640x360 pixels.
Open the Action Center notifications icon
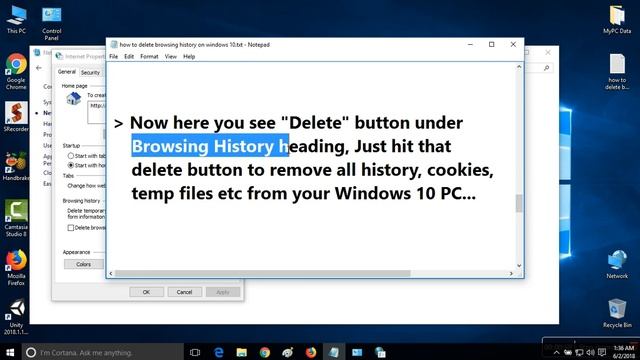[x=602, y=352]
